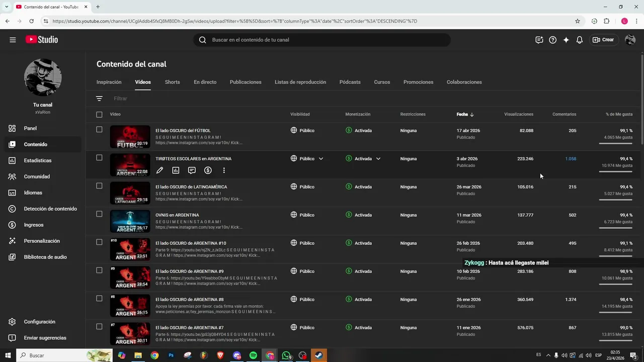Open three-dot options for TIRØTEOS ESCOLARES video

(x=224, y=170)
